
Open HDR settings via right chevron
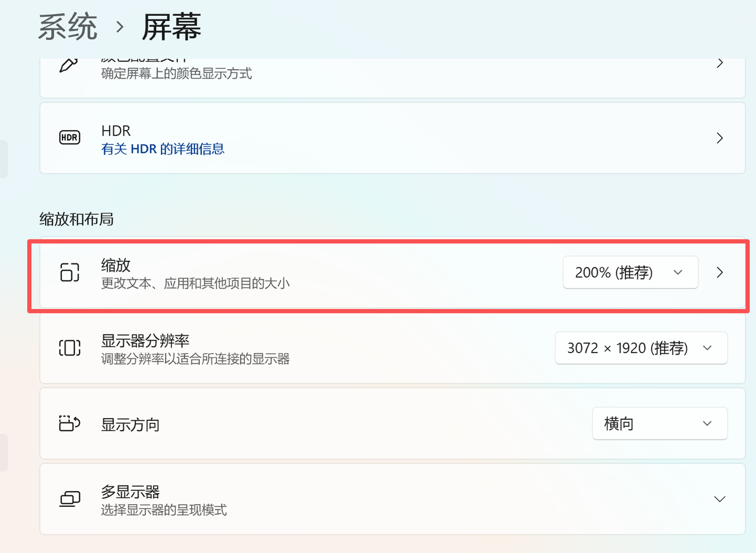720,138
